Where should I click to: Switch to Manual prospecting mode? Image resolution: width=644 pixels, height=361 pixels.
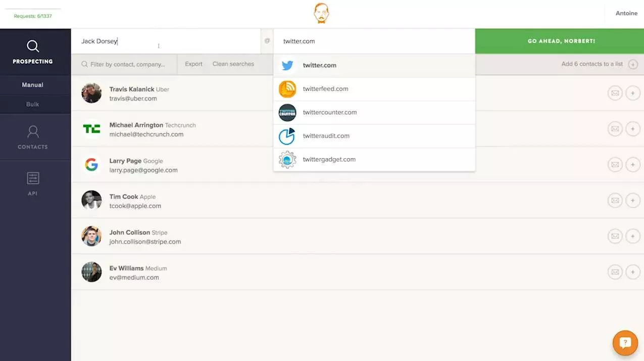pos(33,85)
